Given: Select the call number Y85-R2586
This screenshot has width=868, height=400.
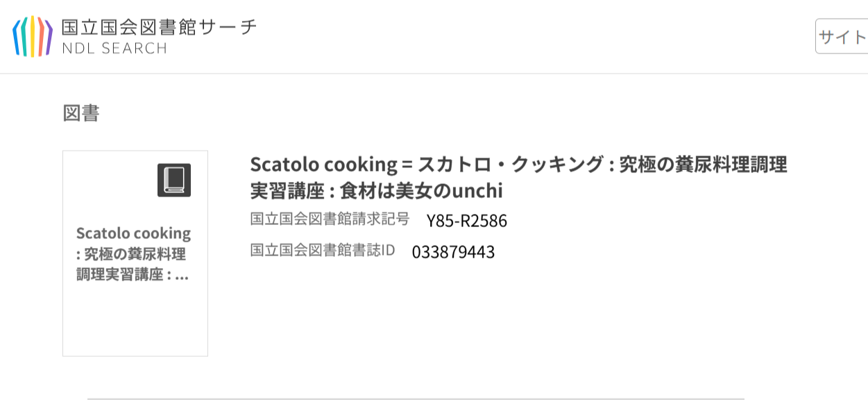Looking at the screenshot, I should point(466,221).
